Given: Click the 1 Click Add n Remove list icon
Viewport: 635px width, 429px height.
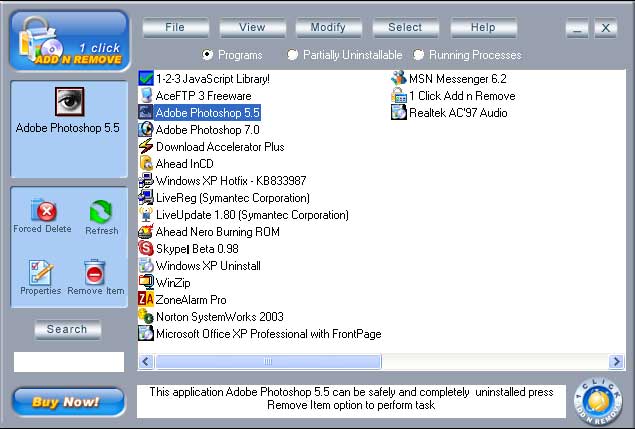Looking at the screenshot, I should (398, 95).
